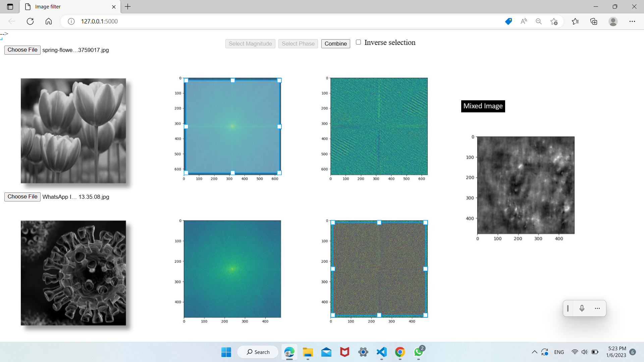Open the shopping suggestions icon

[508, 21]
